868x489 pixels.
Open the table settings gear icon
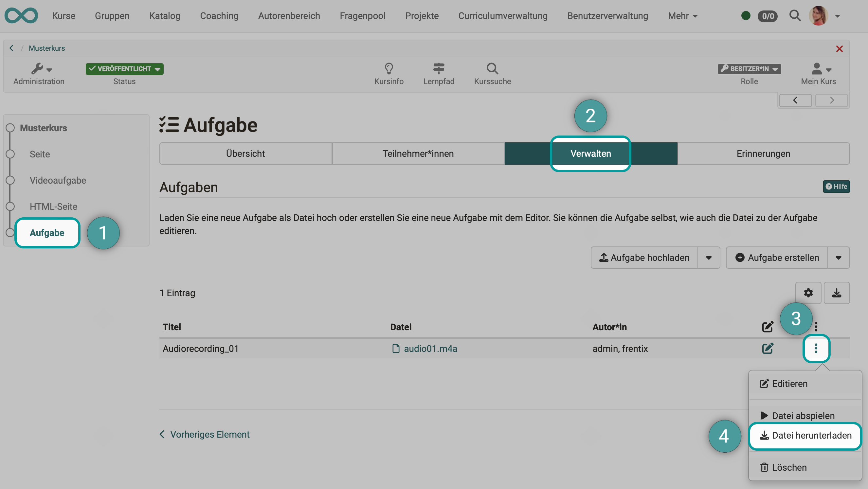[808, 293]
